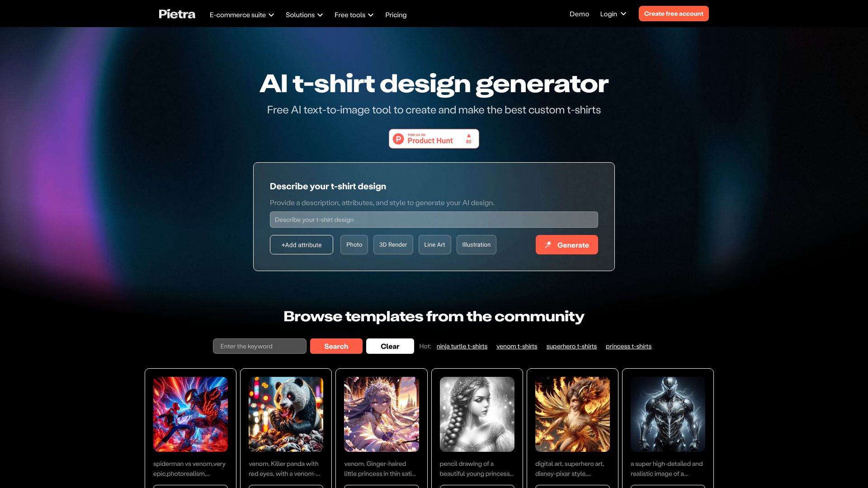868x488 pixels.
Task: Select ninja turtle t-shirts hot tag
Action: (x=462, y=346)
